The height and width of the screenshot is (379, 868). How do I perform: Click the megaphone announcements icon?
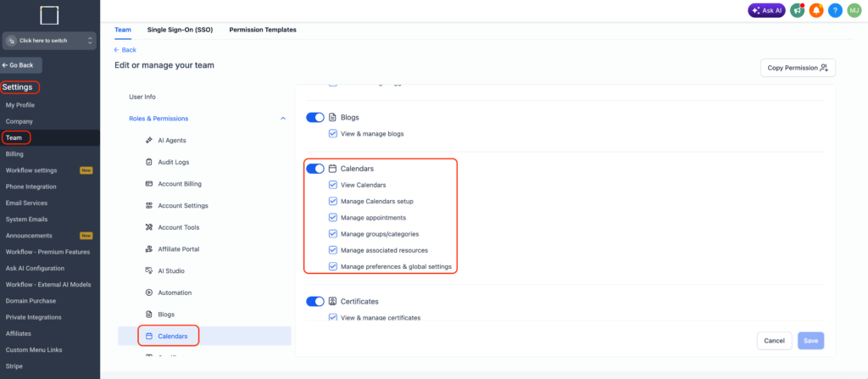point(797,10)
